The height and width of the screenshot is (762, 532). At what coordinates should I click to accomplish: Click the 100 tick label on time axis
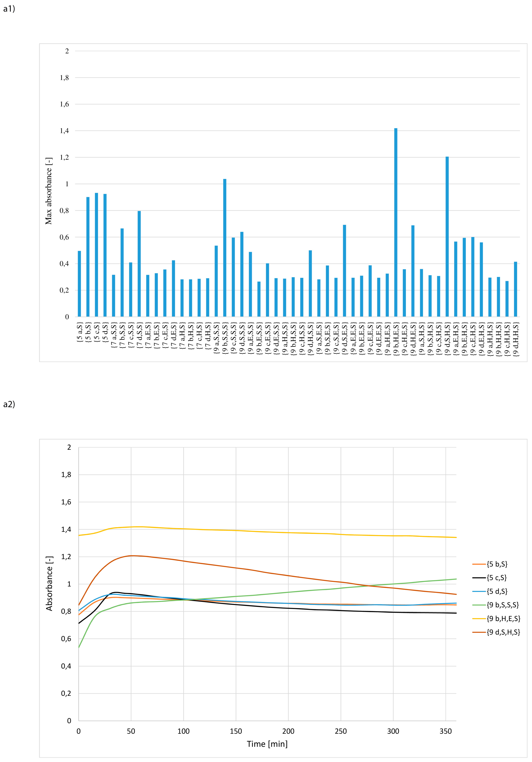pos(183,731)
